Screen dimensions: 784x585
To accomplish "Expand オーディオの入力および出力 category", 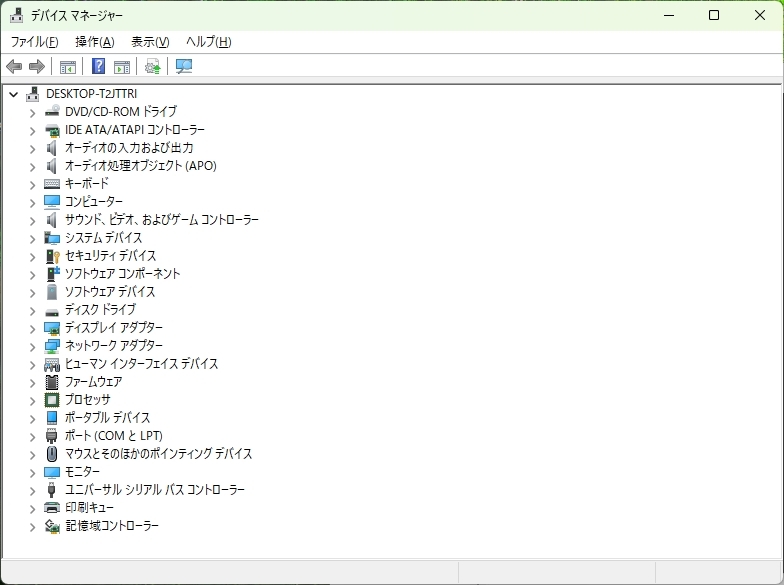I will tap(32, 149).
